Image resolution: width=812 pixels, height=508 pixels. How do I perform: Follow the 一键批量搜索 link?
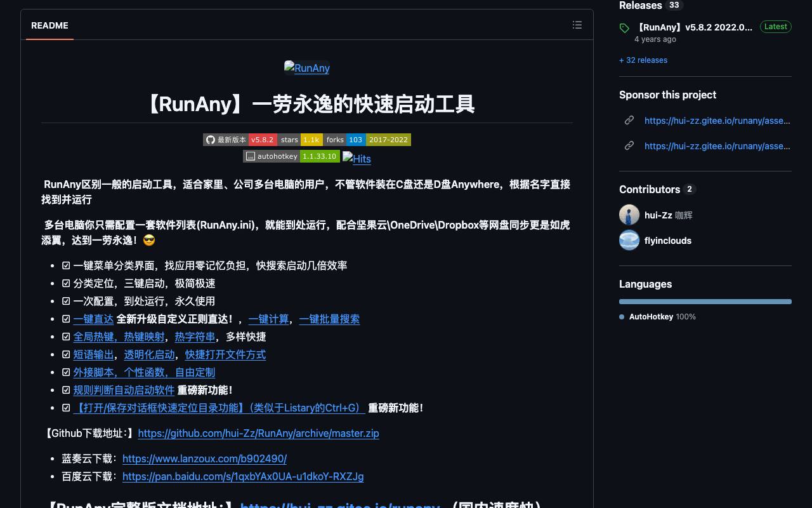coord(329,319)
